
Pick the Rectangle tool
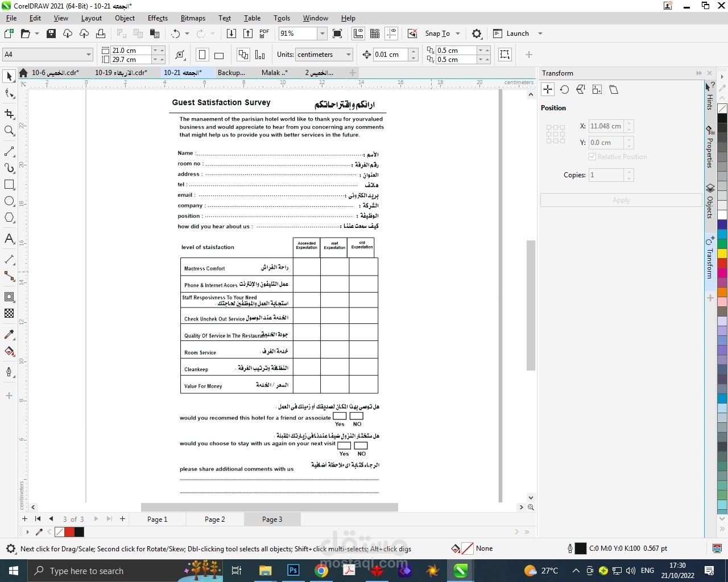click(x=9, y=184)
